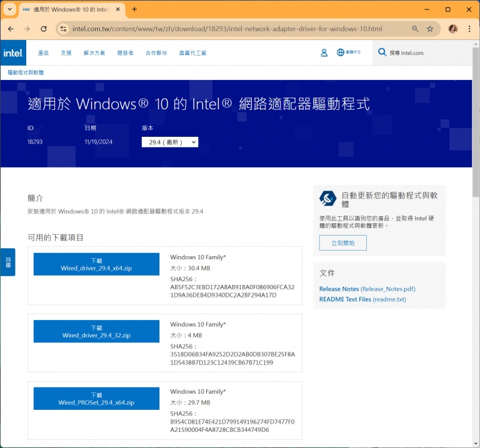Screen dimensions: 480x448
Task: Open README Text Files link
Action: coord(362,299)
